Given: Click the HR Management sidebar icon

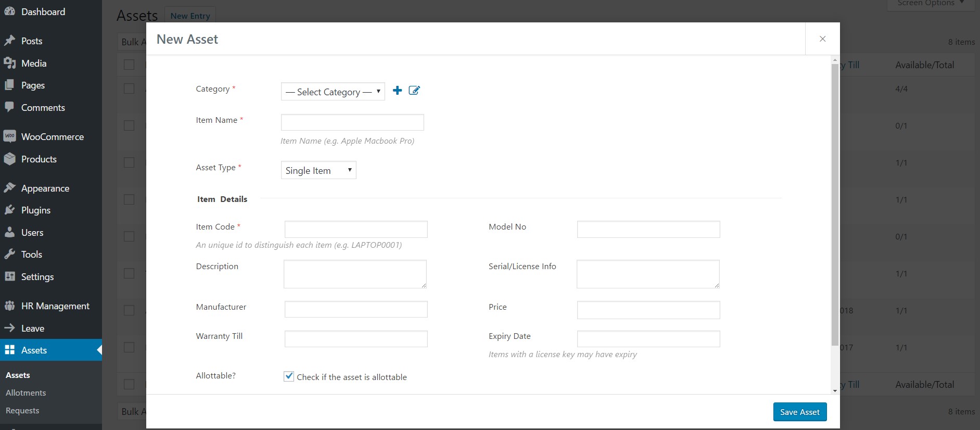Looking at the screenshot, I should pyautogui.click(x=9, y=306).
